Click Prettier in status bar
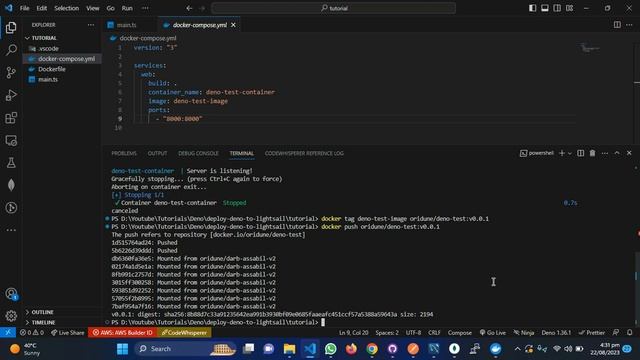This screenshot has width=640, height=360. tap(592, 333)
